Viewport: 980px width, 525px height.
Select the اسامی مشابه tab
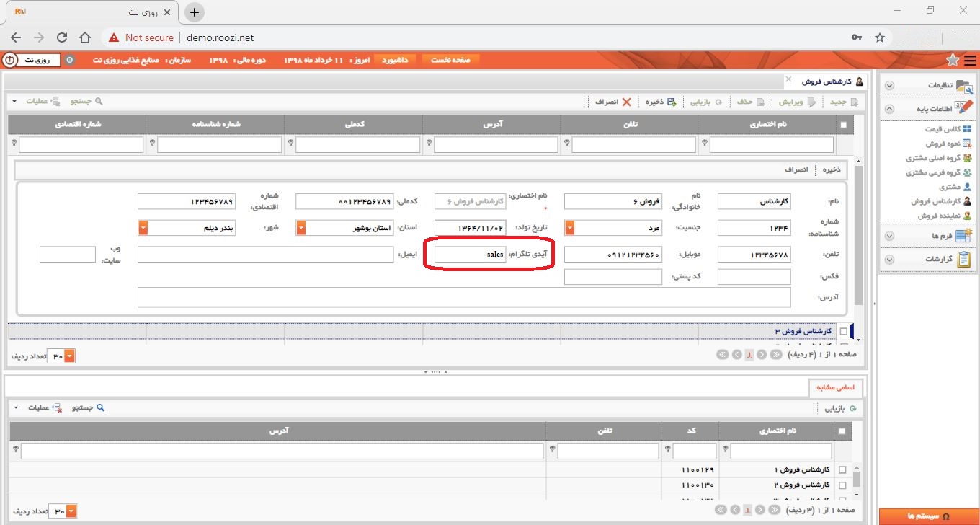pos(835,387)
